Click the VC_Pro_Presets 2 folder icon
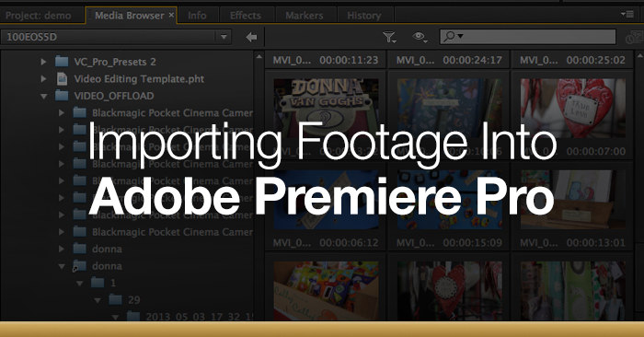644x337 pixels. (x=62, y=62)
